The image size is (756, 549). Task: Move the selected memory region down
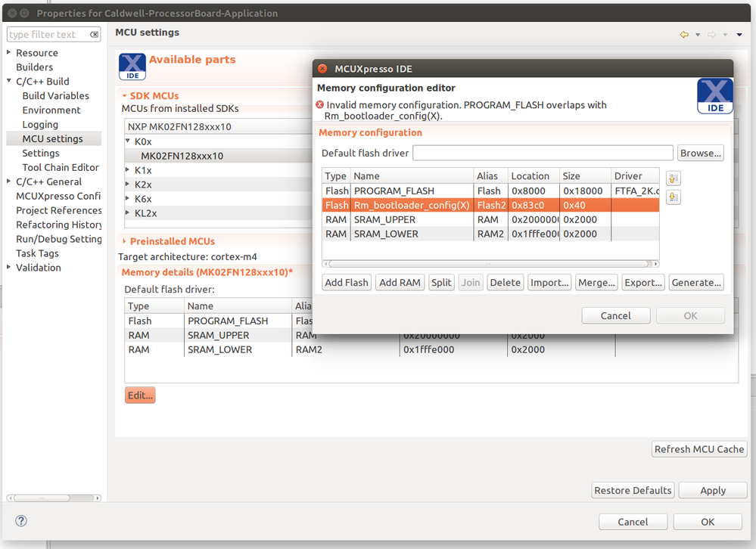[x=673, y=197]
